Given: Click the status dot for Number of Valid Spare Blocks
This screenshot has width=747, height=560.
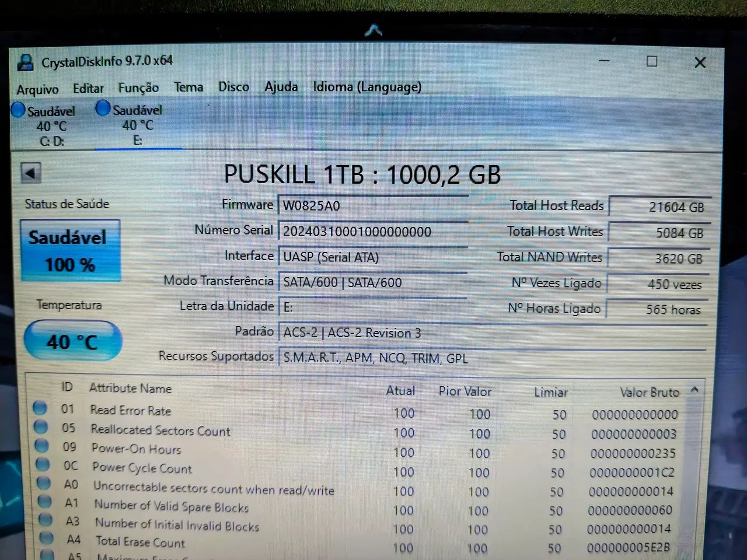Looking at the screenshot, I should (44, 501).
